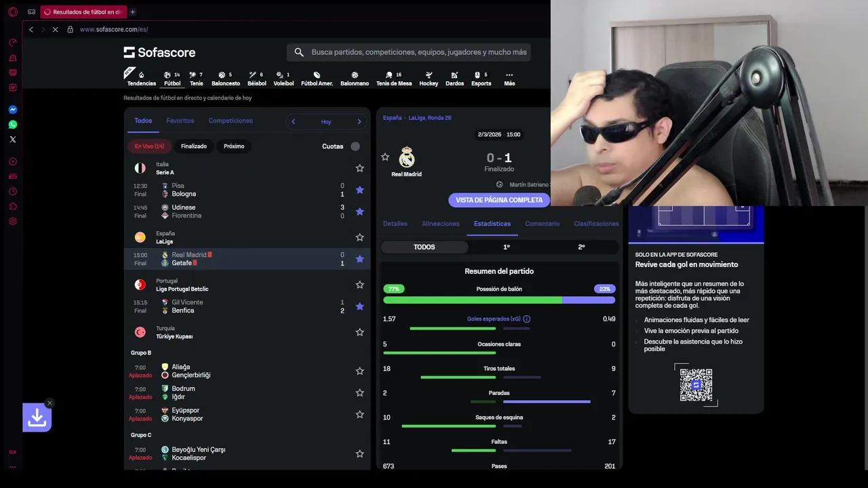Open the Comentario match tab
868x488 pixels.
tap(542, 224)
